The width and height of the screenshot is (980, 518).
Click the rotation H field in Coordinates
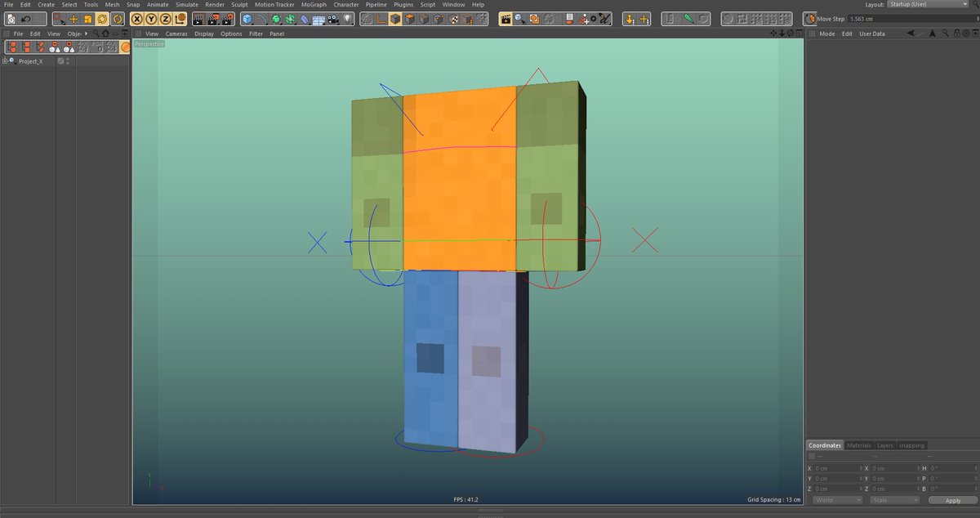click(x=952, y=468)
